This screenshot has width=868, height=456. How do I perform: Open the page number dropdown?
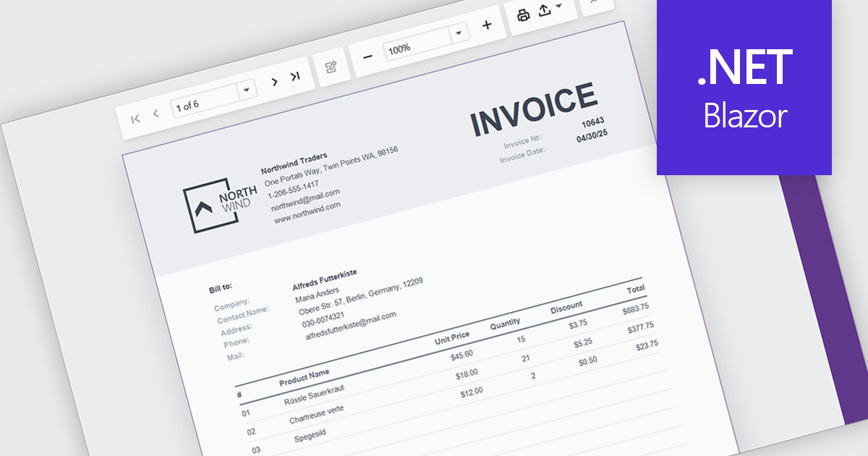click(x=247, y=90)
